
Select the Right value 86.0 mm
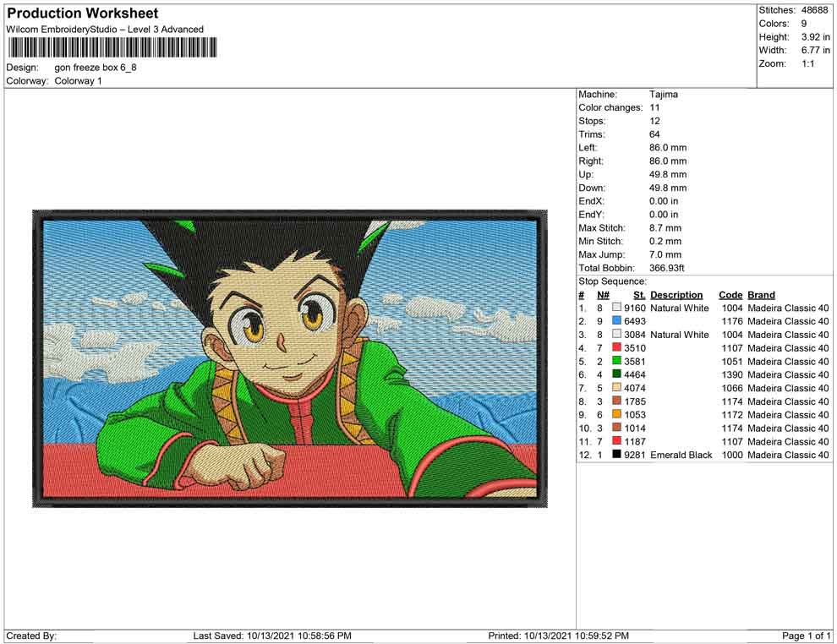point(668,161)
